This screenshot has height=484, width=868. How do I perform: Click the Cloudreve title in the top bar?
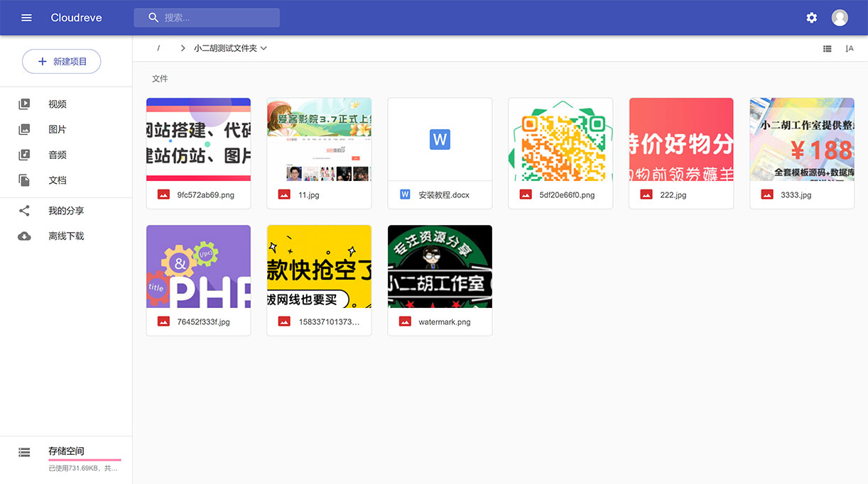tap(76, 18)
